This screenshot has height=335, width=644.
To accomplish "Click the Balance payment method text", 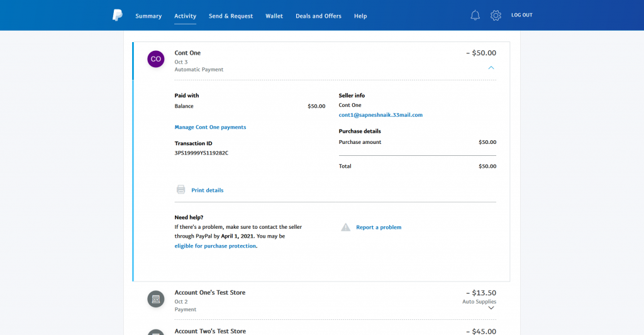I will tap(184, 106).
